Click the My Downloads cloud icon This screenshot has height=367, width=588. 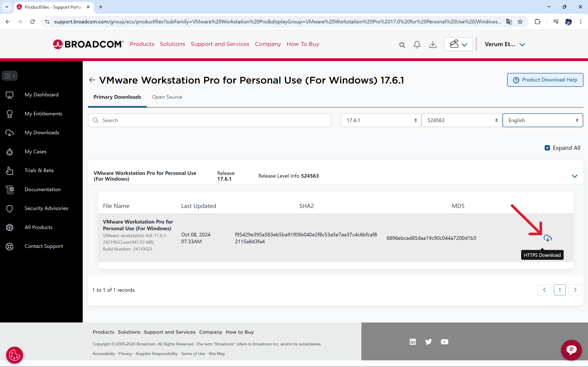(9, 133)
